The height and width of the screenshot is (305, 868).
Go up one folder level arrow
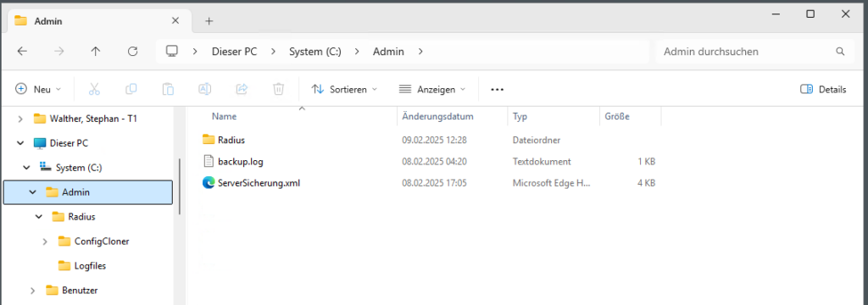point(96,52)
